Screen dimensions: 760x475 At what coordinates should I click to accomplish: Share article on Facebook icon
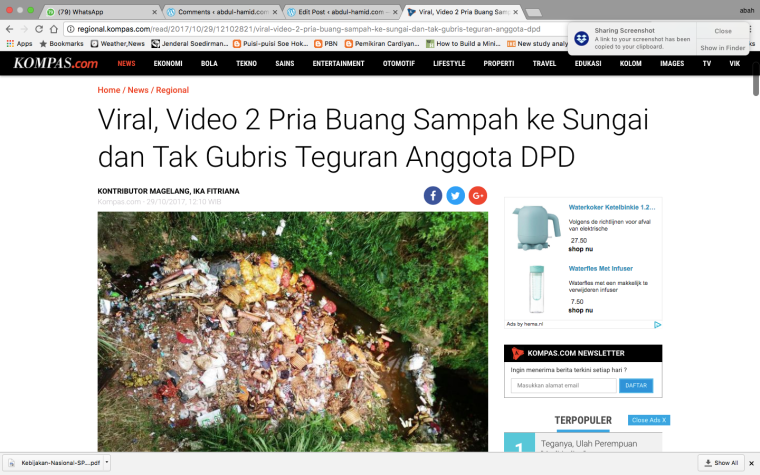click(x=433, y=195)
